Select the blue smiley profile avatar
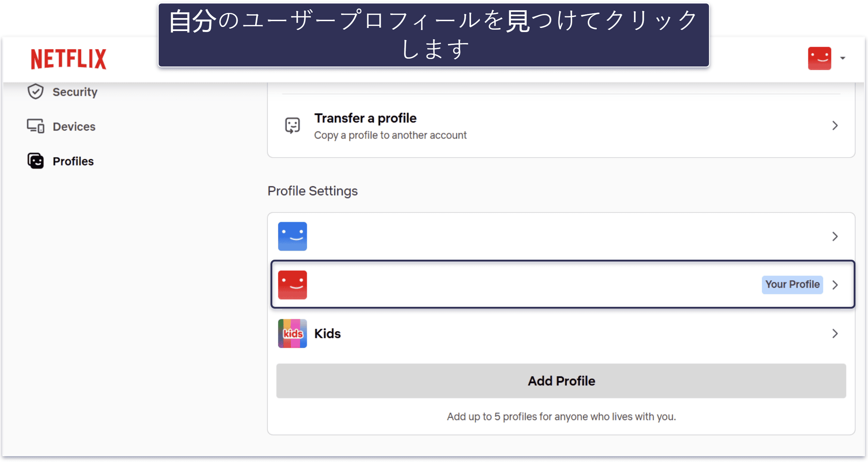 [x=292, y=236]
